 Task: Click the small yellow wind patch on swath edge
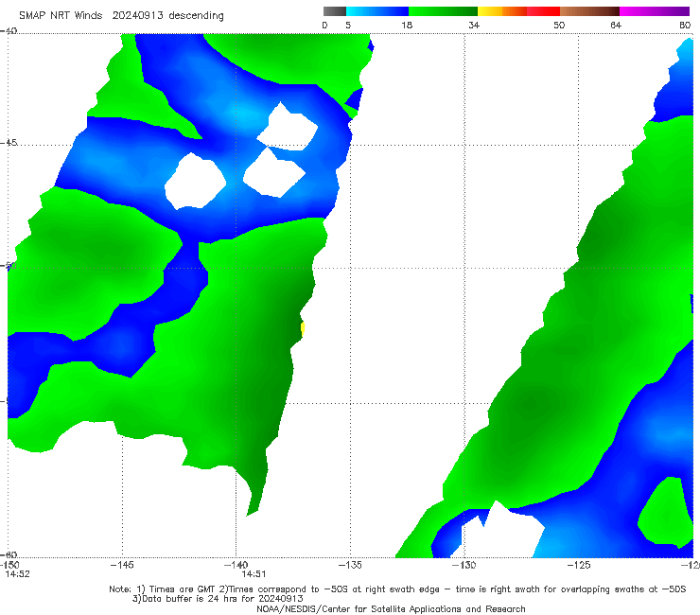[x=303, y=329]
